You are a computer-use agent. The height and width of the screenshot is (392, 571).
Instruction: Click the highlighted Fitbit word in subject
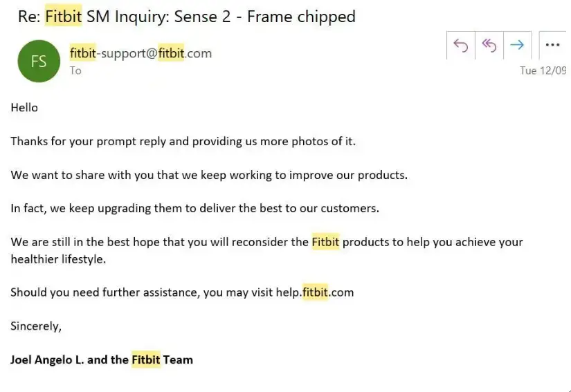pyautogui.click(x=64, y=17)
